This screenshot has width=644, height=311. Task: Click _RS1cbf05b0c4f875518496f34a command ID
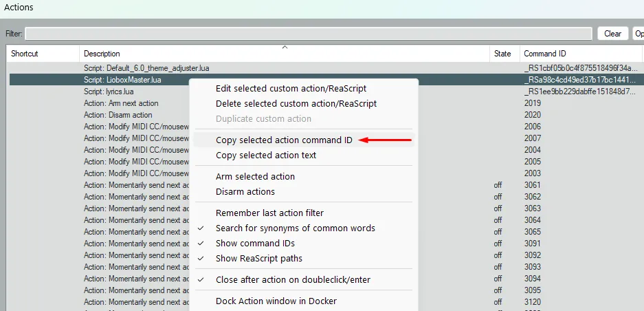[581, 68]
